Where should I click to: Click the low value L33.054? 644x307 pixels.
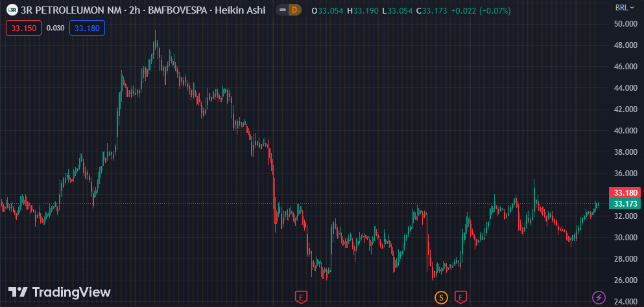click(x=397, y=10)
